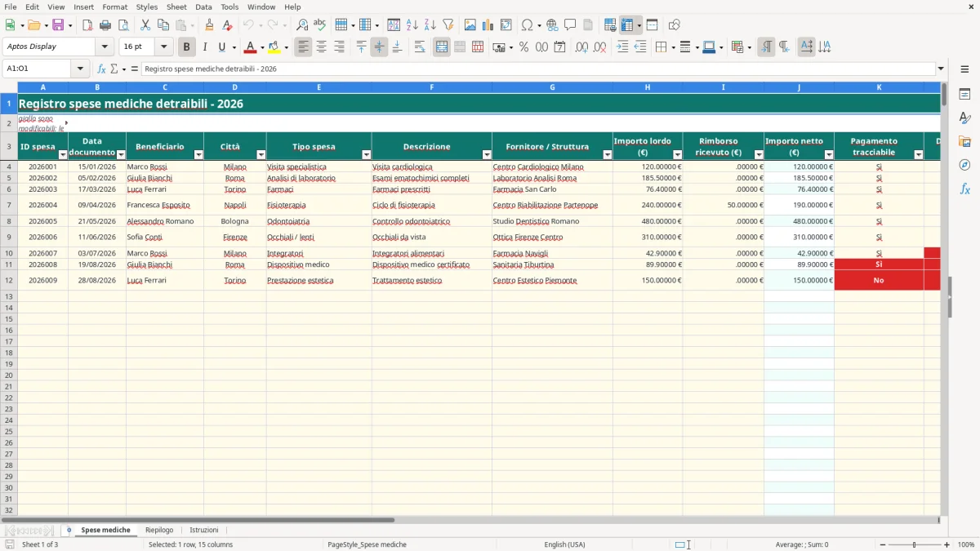Toggle Wrap Text
The image size is (980, 551).
click(x=420, y=47)
